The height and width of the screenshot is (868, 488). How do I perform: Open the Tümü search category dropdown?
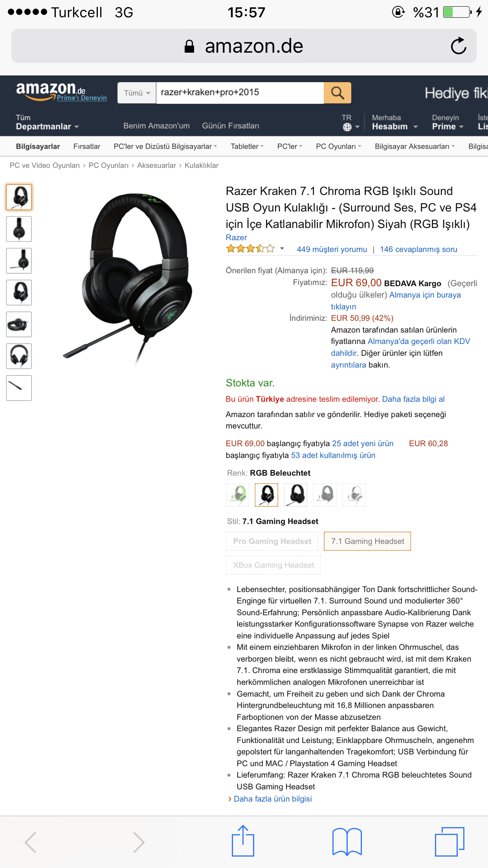click(137, 93)
